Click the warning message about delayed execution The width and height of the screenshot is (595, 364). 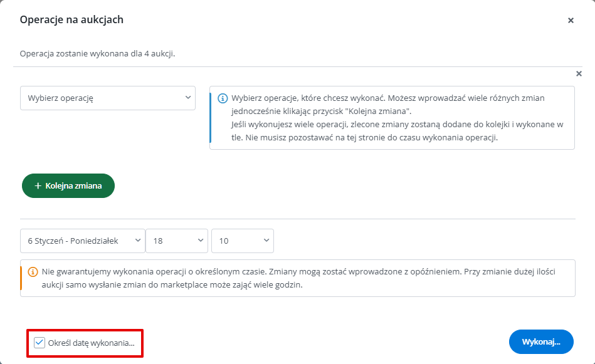(x=298, y=278)
